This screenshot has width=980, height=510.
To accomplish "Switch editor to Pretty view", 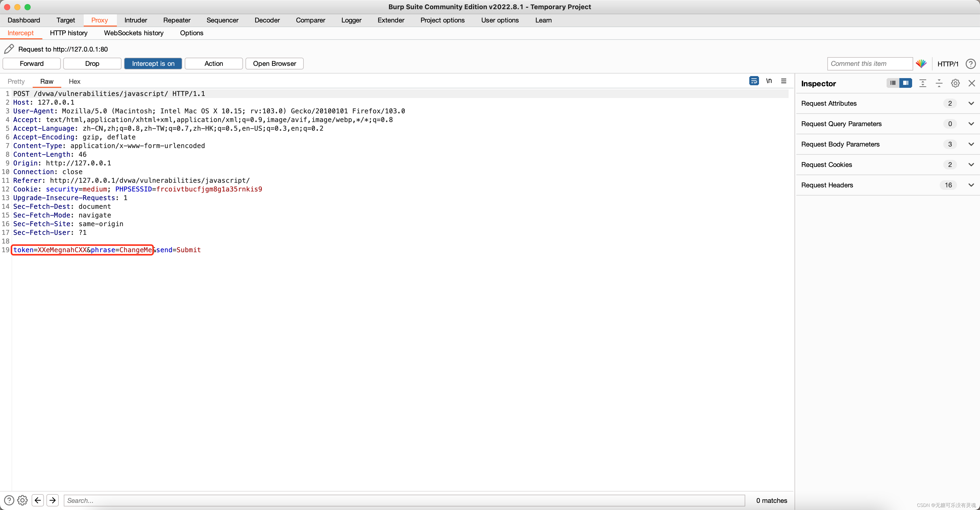I will [16, 81].
